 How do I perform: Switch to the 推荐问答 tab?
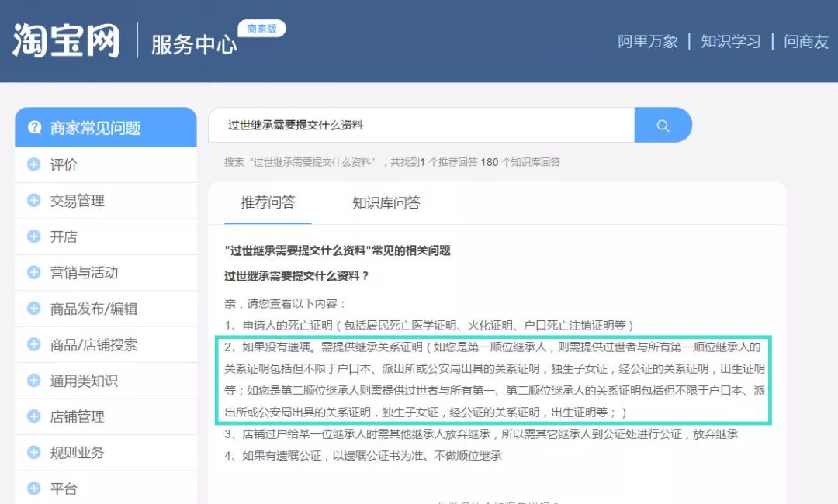tap(268, 202)
